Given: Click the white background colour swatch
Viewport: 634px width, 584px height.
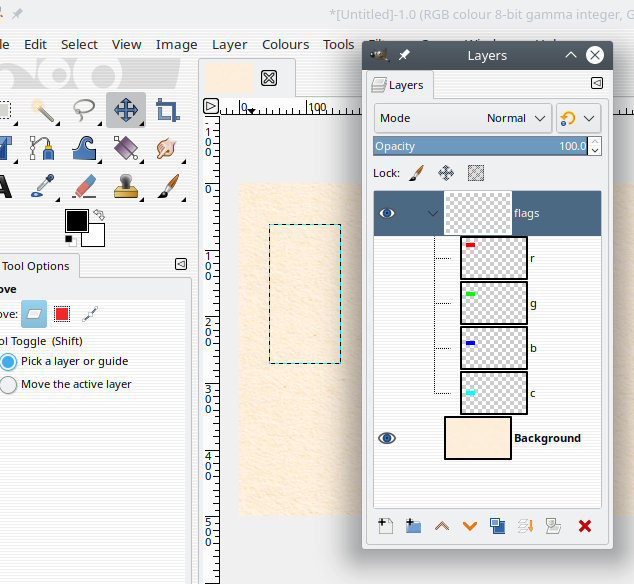Looking at the screenshot, I should [95, 236].
